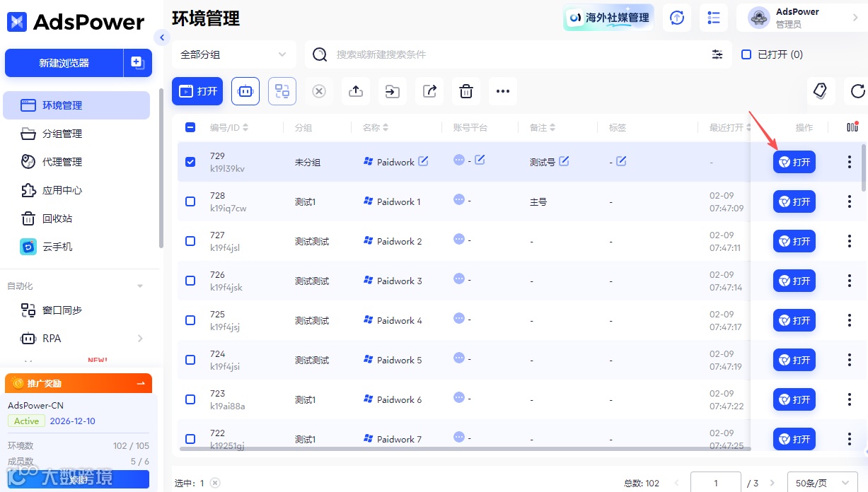The width and height of the screenshot is (868, 492).
Task: Check the checkbox for profile 726
Action: click(190, 281)
